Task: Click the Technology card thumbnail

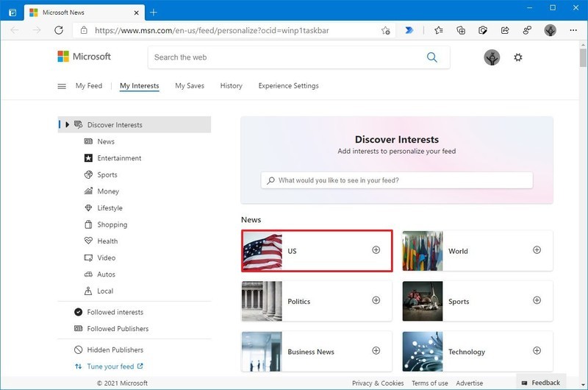Action: pos(423,351)
